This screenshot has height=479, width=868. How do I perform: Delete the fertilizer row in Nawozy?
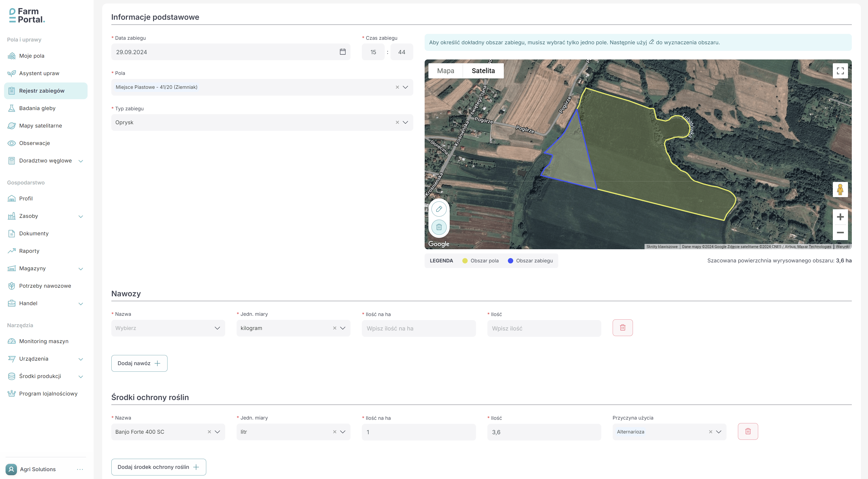[622, 327]
